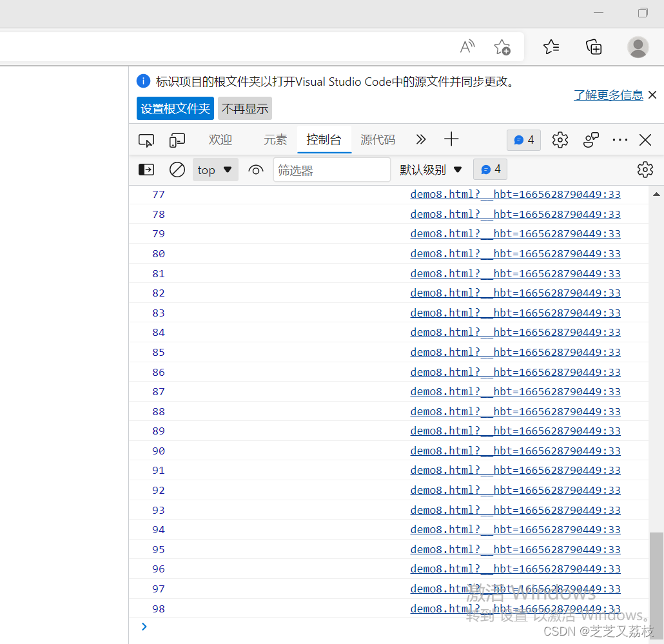Select the 控制台 tab
This screenshot has height=644, width=664.
coord(324,139)
